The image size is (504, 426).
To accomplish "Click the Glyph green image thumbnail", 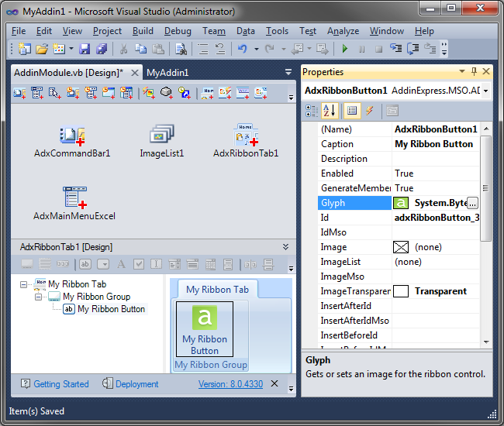I will 401,203.
